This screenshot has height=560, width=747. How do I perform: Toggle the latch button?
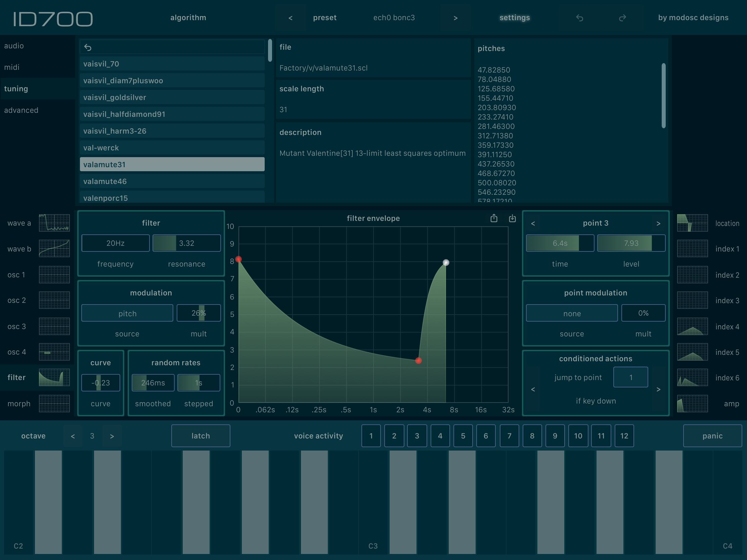[x=201, y=436]
